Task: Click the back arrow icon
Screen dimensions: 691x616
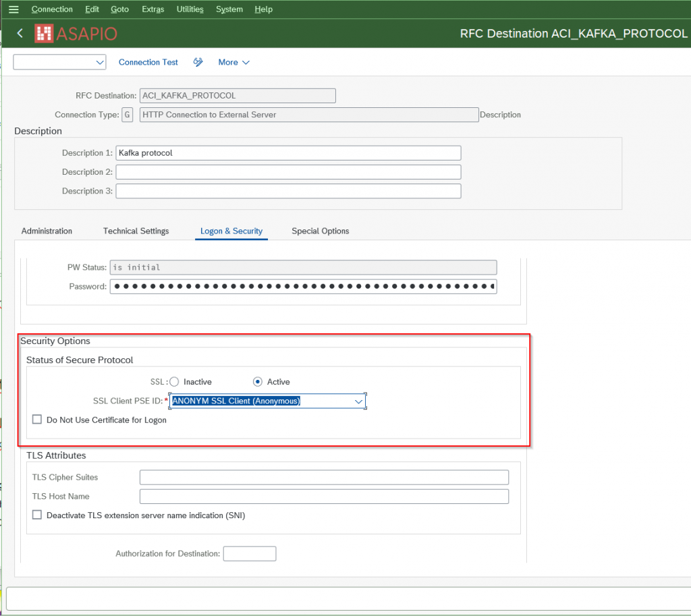Action: [20, 33]
